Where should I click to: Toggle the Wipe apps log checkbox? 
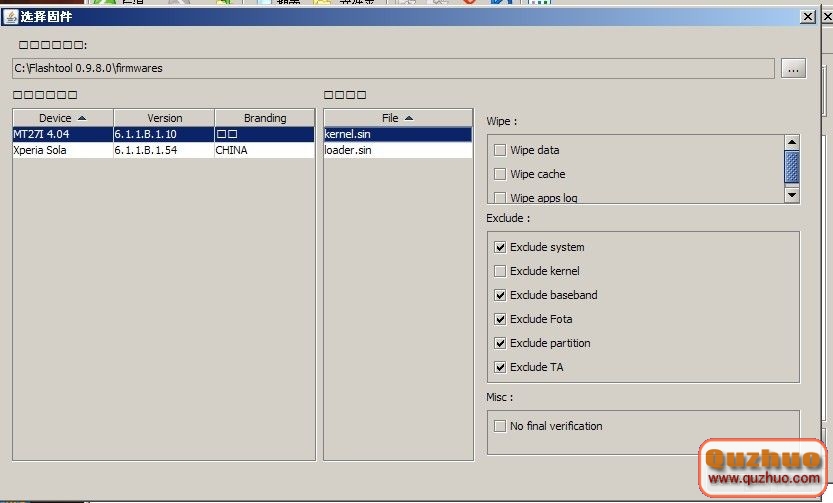pyautogui.click(x=500, y=197)
